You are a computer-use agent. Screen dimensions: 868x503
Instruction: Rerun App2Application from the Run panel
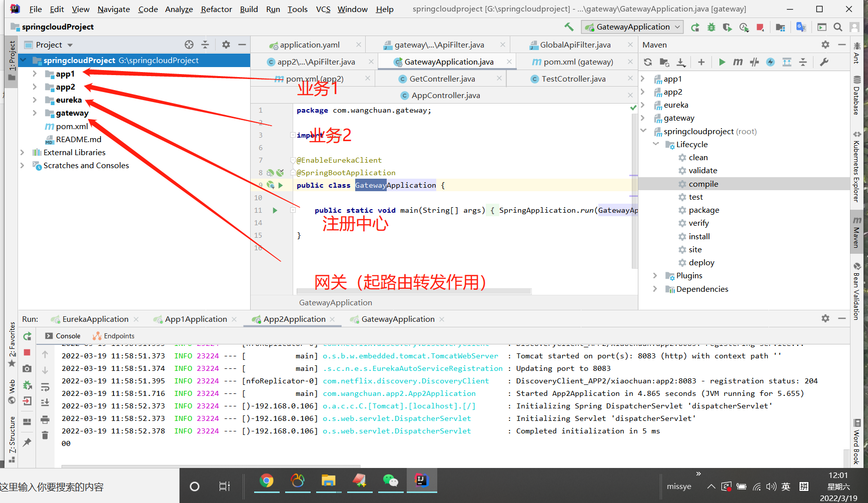click(x=28, y=336)
